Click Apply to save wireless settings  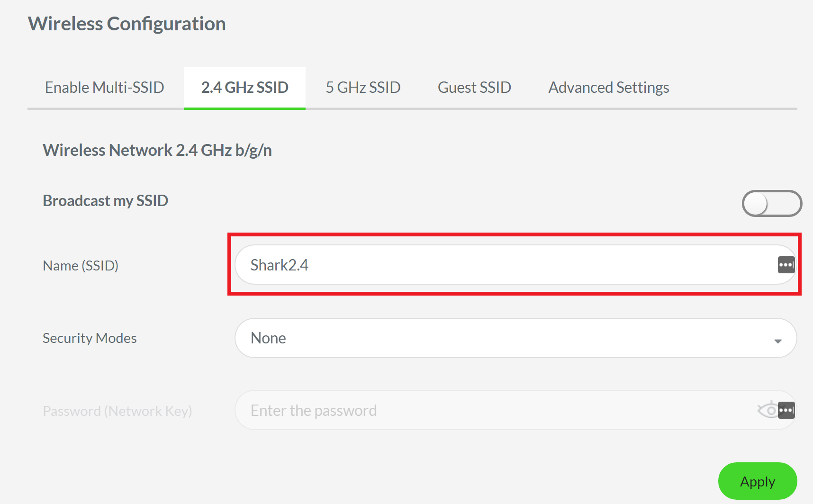click(757, 481)
